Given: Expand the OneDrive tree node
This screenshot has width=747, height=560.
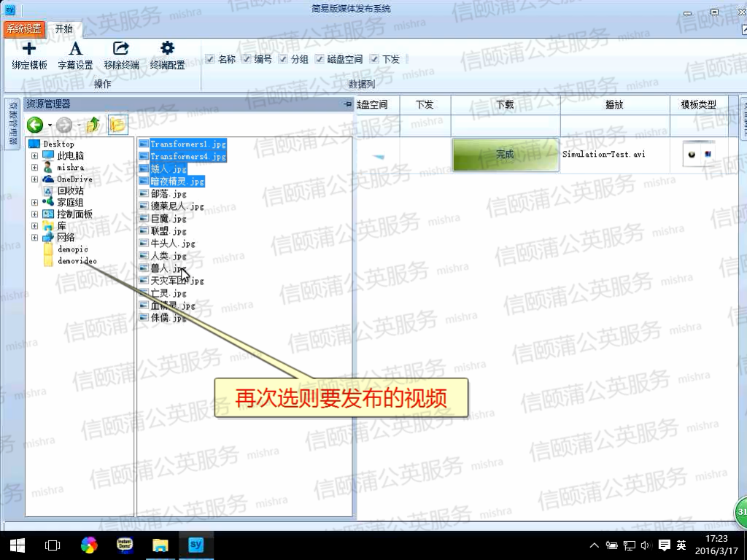Looking at the screenshot, I should point(34,179).
